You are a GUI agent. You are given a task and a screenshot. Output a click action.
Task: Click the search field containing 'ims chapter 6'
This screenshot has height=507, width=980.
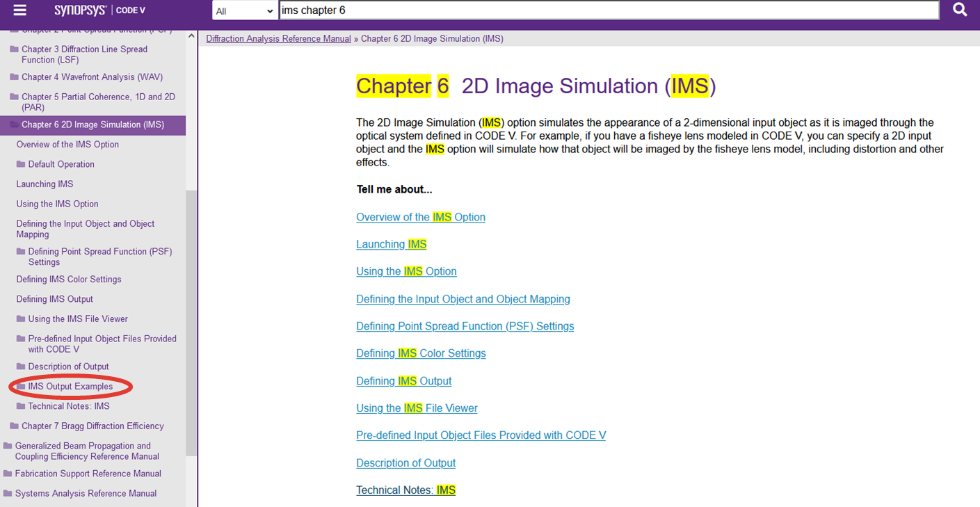(x=609, y=10)
